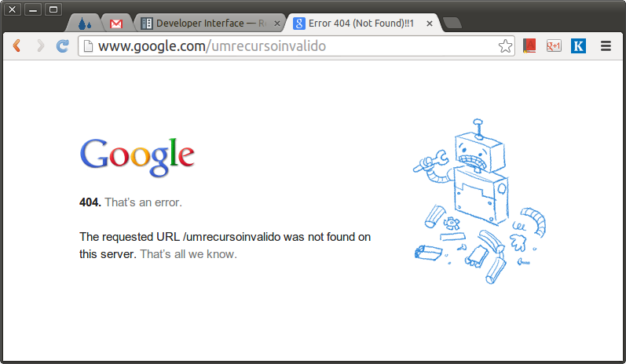
Task: Switch to the Gmail pinned tab
Action: [x=116, y=24]
